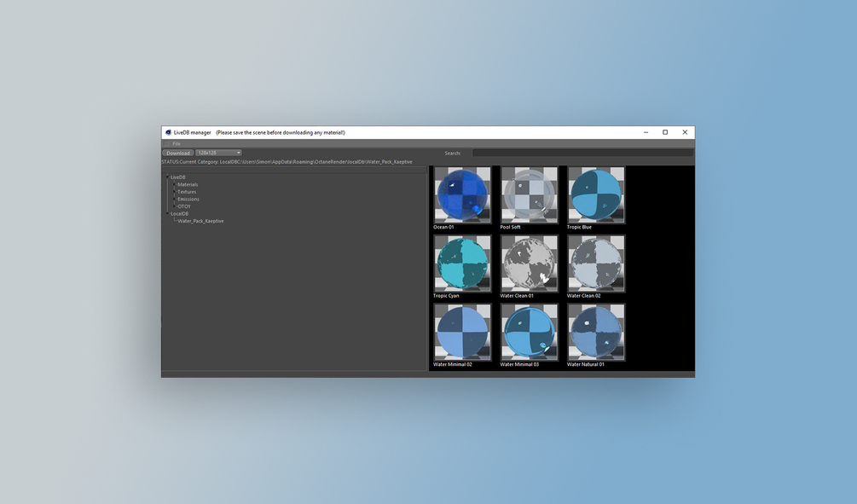This screenshot has width=857, height=504.
Task: Click the Tropic Blue text label
Action: (x=579, y=227)
